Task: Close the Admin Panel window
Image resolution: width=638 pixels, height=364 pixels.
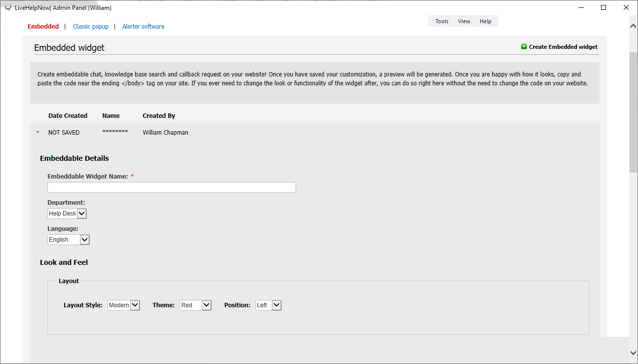Action: tap(626, 7)
